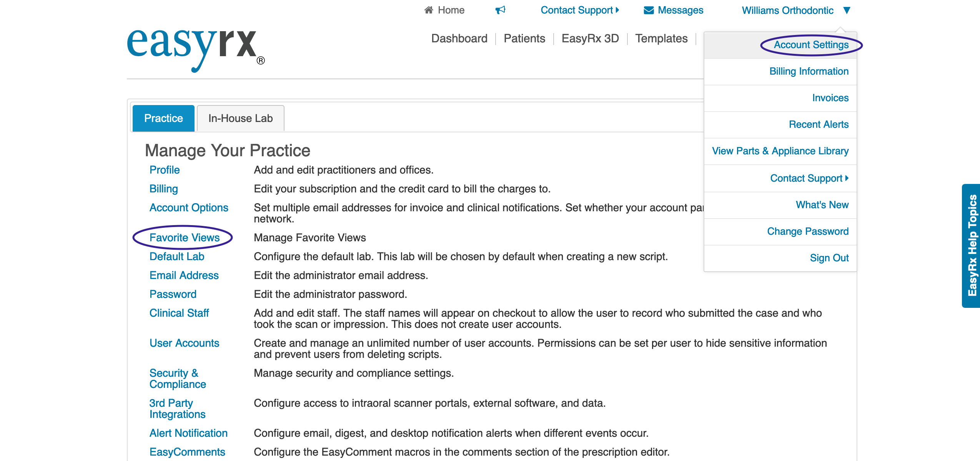This screenshot has width=980, height=461.
Task: Click the Home house icon
Action: [x=429, y=10]
